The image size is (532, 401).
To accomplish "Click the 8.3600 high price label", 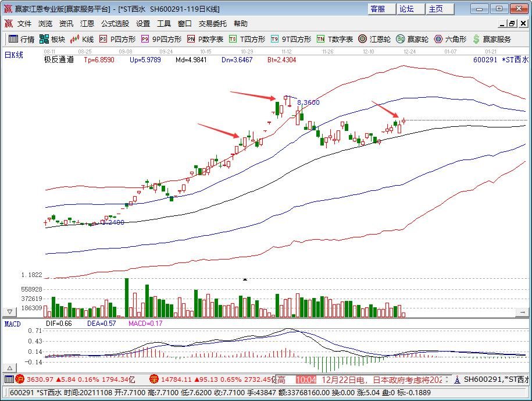I will coord(308,102).
